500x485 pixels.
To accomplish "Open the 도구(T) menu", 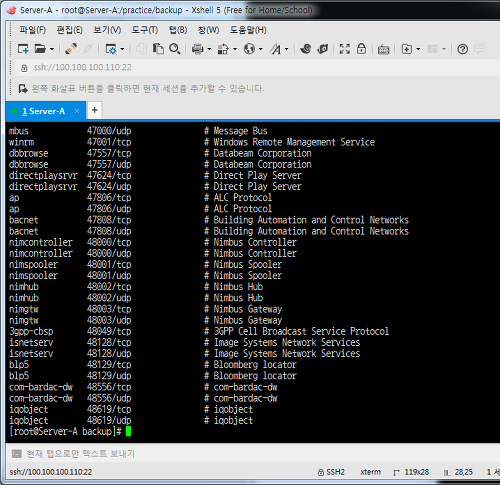I will click(145, 30).
